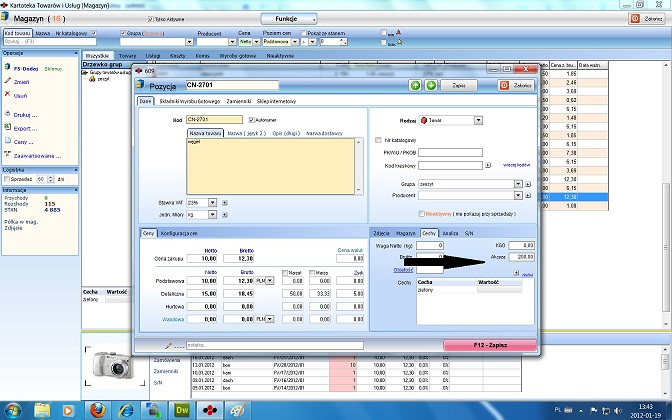Screen dimensions: 672x420
Task: Open the Grupa zeszyt dropdown in Pozycja
Action: pos(518,184)
